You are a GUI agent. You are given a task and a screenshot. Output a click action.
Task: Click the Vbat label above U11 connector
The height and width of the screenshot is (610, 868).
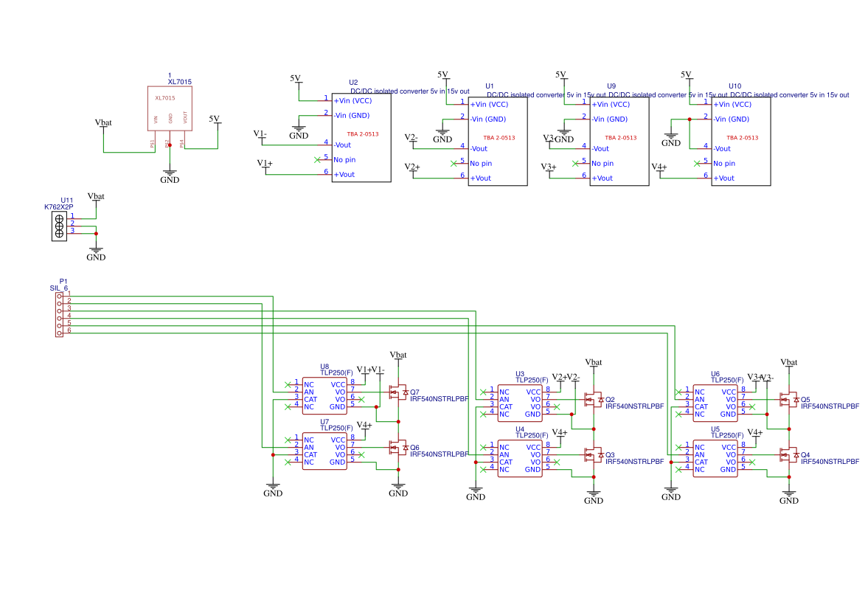(96, 197)
